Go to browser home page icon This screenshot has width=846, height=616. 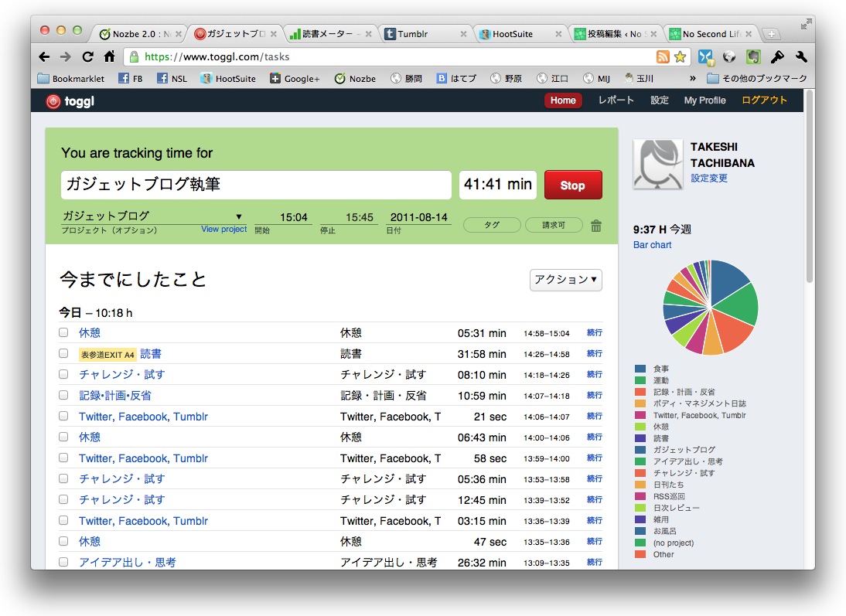[109, 56]
